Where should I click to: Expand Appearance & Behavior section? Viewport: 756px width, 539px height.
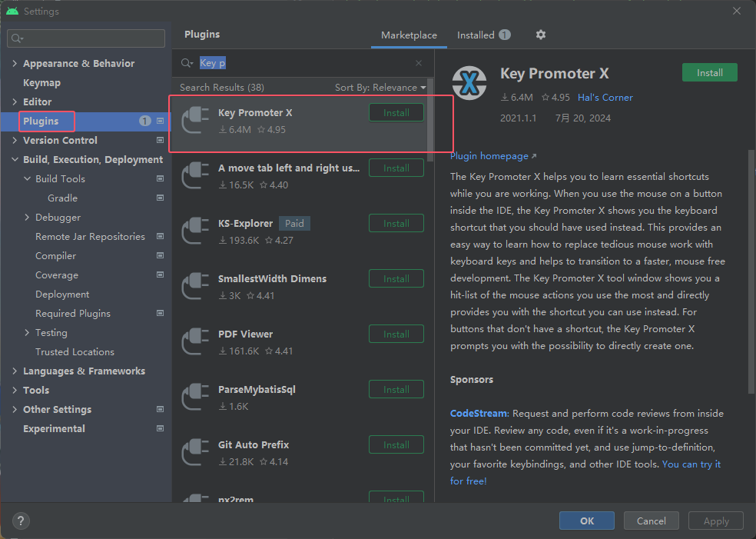pyautogui.click(x=15, y=63)
